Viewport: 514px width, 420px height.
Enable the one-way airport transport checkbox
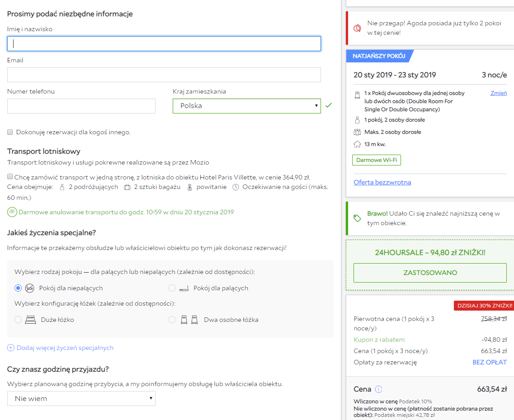tap(10, 177)
